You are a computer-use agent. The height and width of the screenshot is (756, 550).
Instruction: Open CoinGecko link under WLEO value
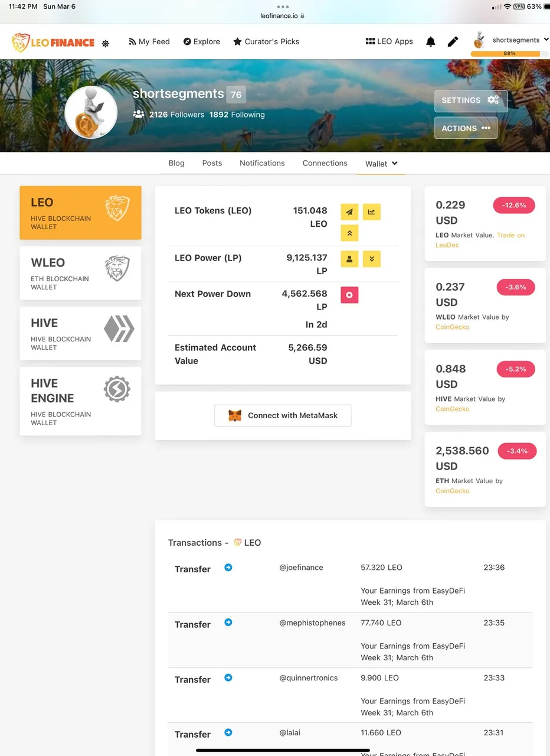[453, 327]
